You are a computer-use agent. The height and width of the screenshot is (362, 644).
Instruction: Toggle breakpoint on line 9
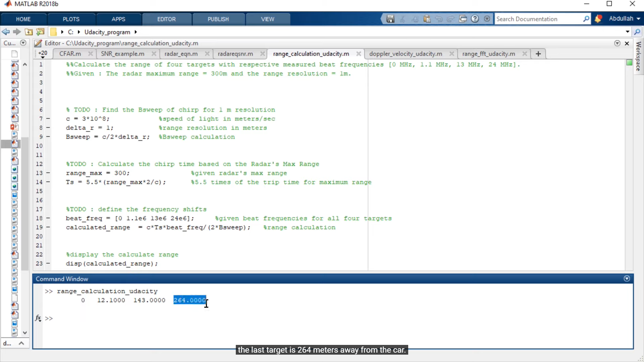[x=48, y=137]
